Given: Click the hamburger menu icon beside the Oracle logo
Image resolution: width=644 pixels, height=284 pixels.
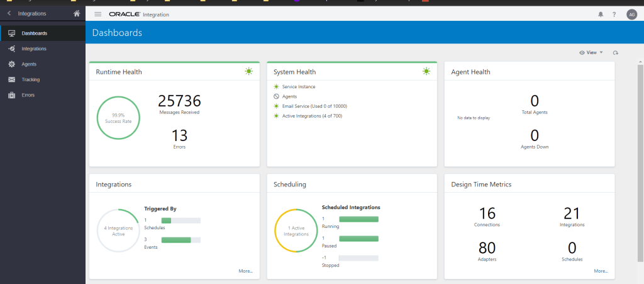Looking at the screenshot, I should [x=97, y=14].
